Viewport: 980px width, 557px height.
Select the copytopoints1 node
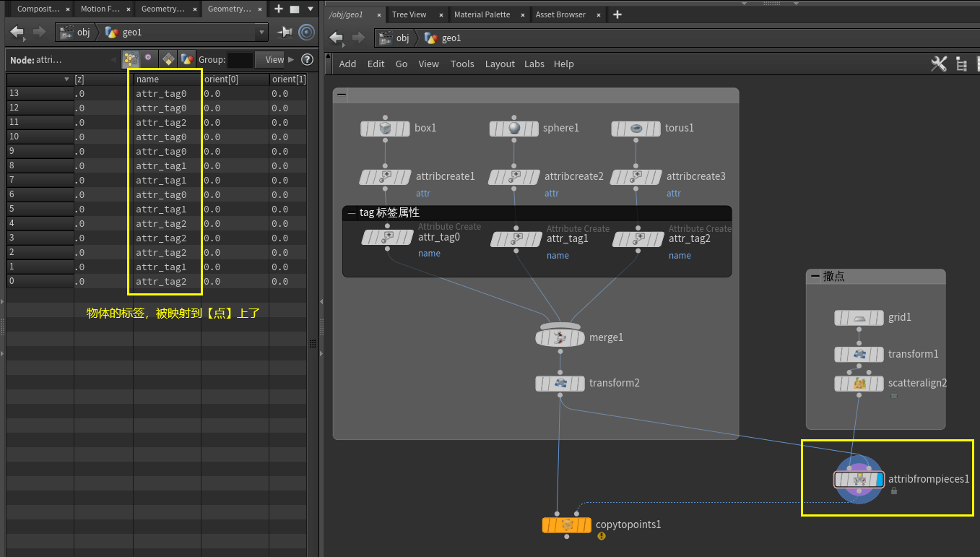(x=567, y=524)
